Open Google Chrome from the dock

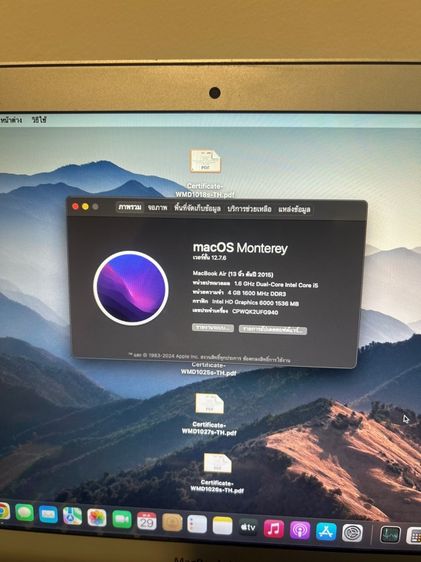pyautogui.click(x=3, y=511)
